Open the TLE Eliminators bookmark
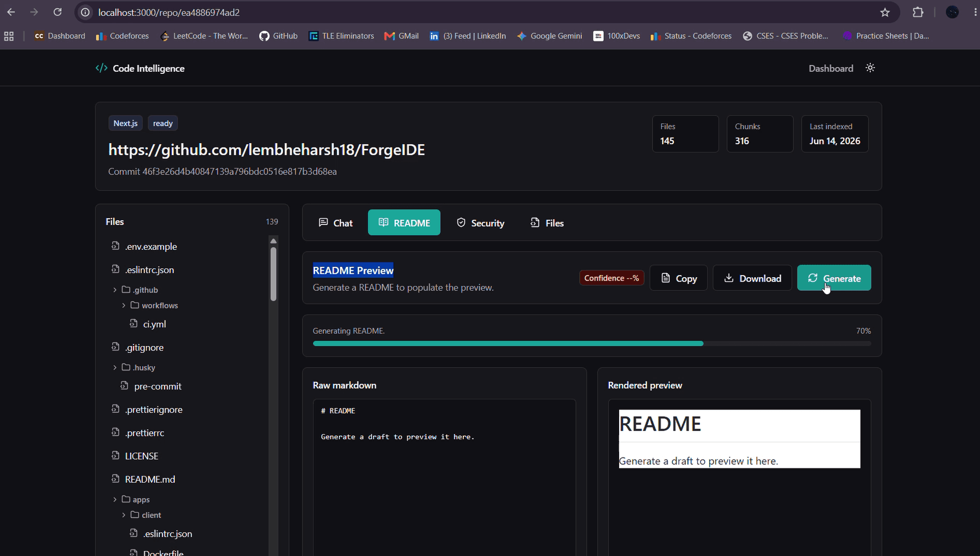 (x=341, y=36)
